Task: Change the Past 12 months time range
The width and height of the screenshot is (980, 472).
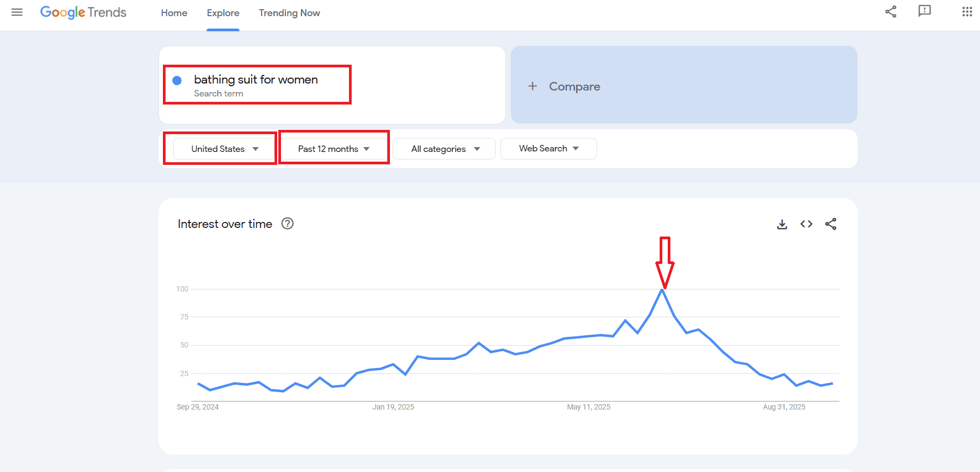Action: tap(333, 149)
